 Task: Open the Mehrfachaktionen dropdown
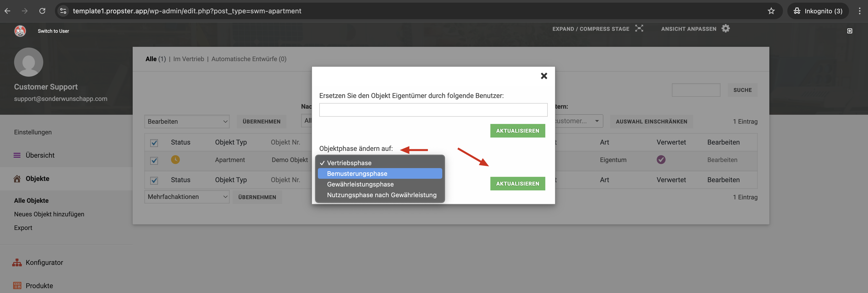[187, 197]
